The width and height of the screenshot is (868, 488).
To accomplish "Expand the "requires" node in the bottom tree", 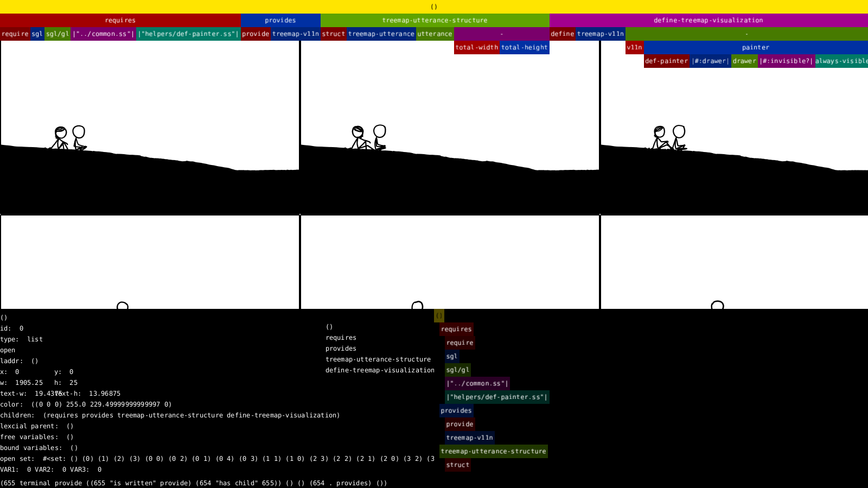I will coord(456,329).
